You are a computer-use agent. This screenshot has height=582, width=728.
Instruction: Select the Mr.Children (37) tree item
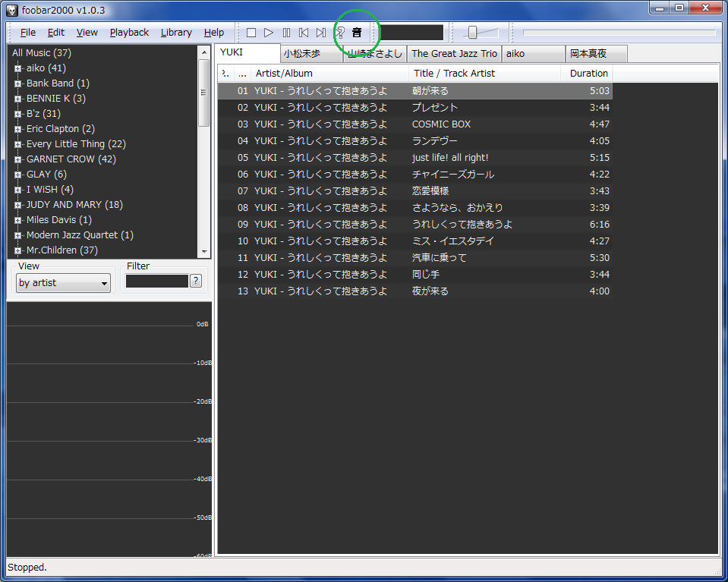pyautogui.click(x=61, y=250)
